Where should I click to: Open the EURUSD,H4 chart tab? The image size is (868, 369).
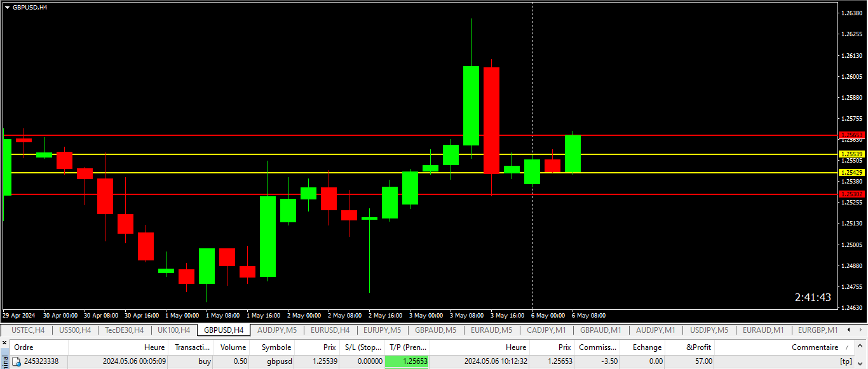(x=330, y=330)
